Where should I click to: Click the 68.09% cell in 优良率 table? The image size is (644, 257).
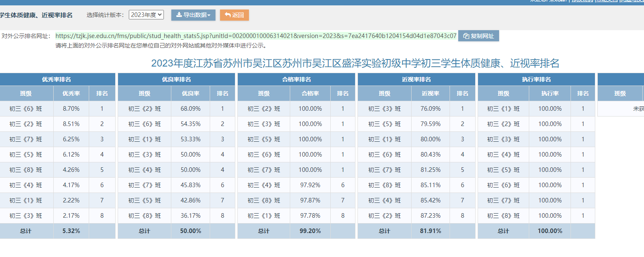coord(190,109)
